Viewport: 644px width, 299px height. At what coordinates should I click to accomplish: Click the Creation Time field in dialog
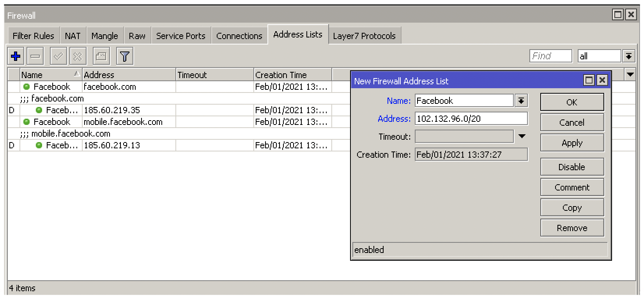tap(471, 155)
